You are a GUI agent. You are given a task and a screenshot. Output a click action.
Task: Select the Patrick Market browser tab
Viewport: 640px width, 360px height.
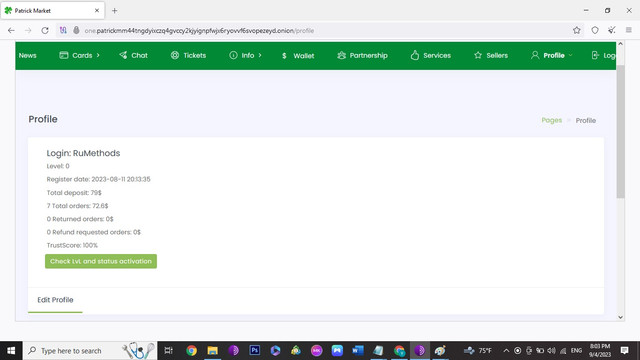tap(52, 11)
